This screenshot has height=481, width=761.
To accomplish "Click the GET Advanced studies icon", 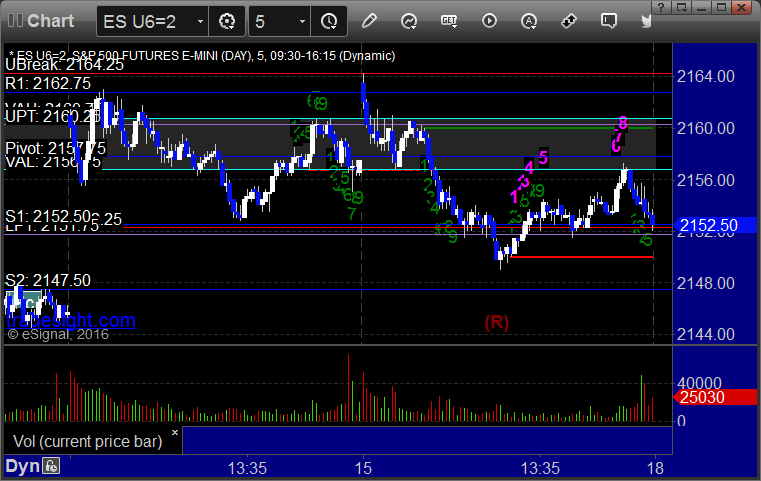I will (449, 21).
